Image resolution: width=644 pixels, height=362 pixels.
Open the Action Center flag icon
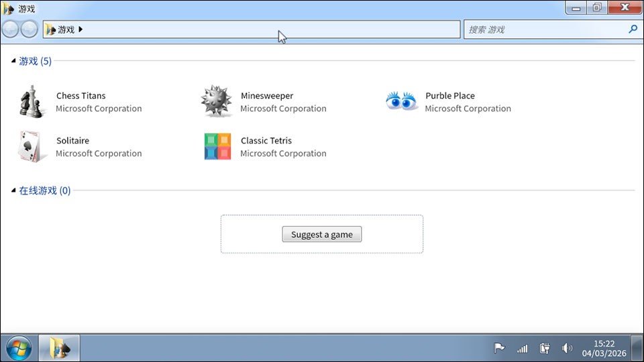pos(499,349)
